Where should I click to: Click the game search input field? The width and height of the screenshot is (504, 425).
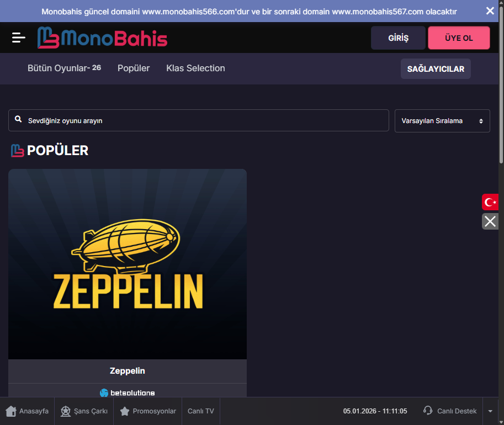(x=204, y=120)
